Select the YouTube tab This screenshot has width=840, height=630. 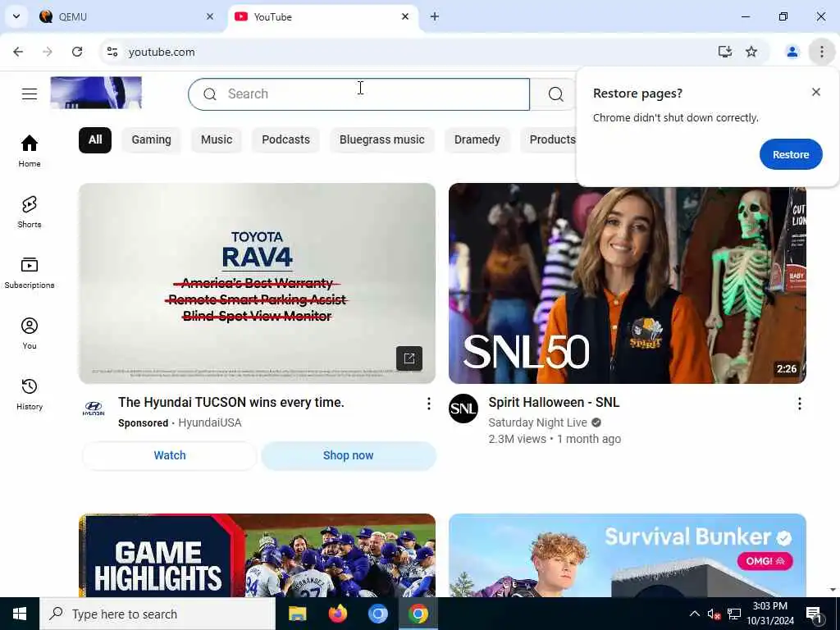click(322, 17)
